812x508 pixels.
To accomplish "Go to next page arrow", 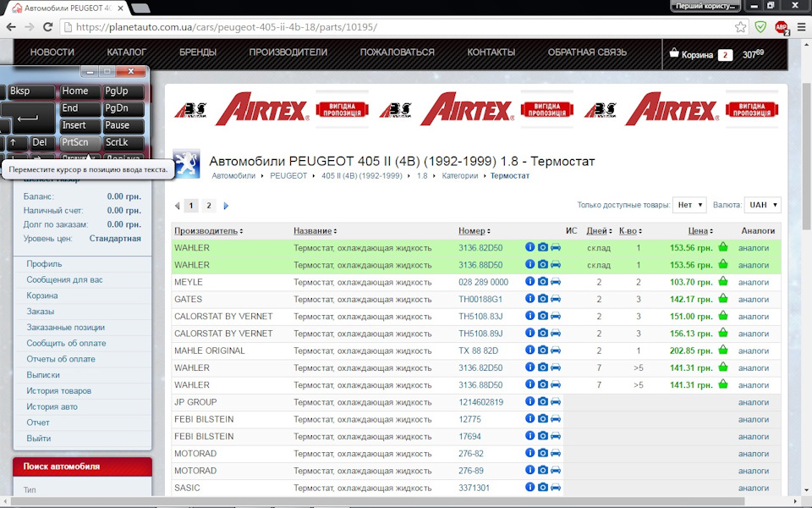I will pos(226,206).
